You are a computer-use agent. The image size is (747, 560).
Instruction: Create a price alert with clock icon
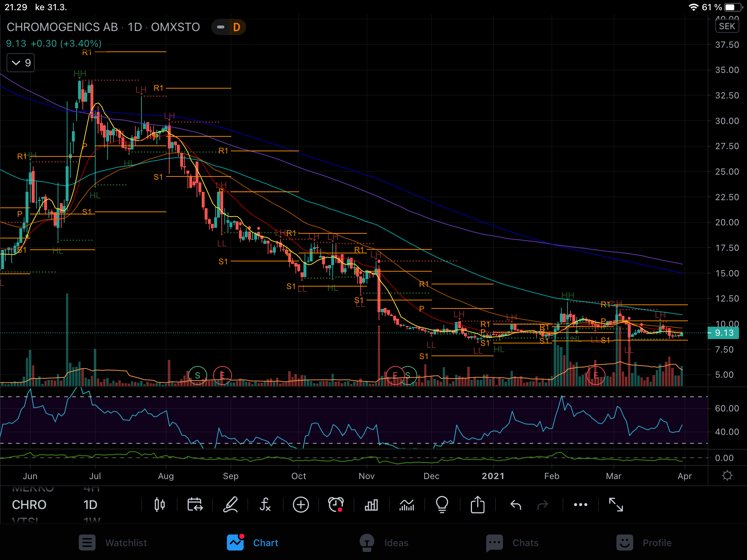point(336,505)
